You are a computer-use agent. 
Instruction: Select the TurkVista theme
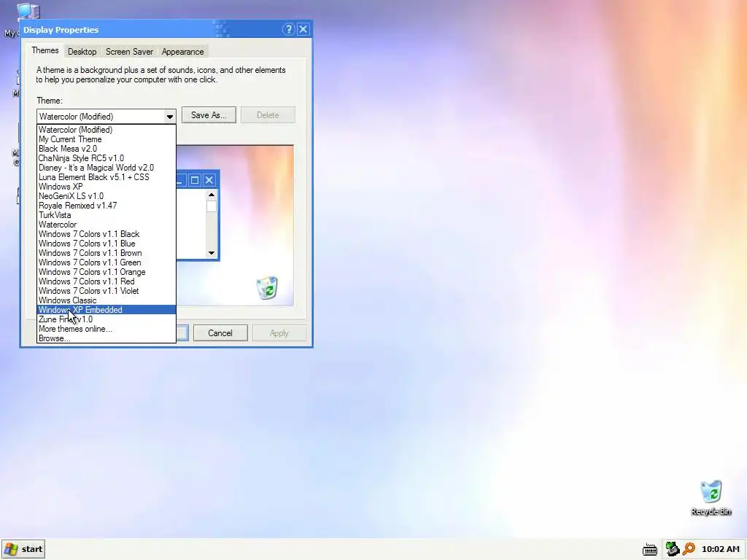click(x=107, y=215)
